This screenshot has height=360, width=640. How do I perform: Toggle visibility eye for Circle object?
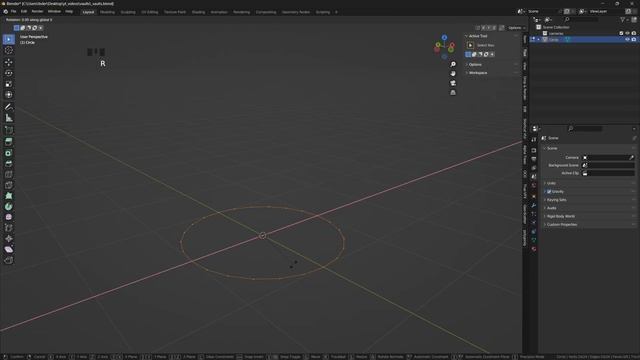click(x=627, y=40)
